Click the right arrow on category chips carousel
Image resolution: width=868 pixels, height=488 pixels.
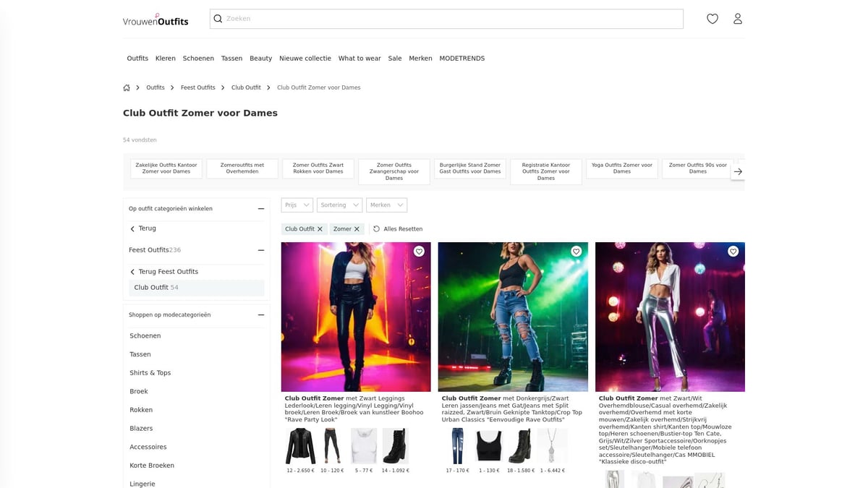(x=738, y=171)
